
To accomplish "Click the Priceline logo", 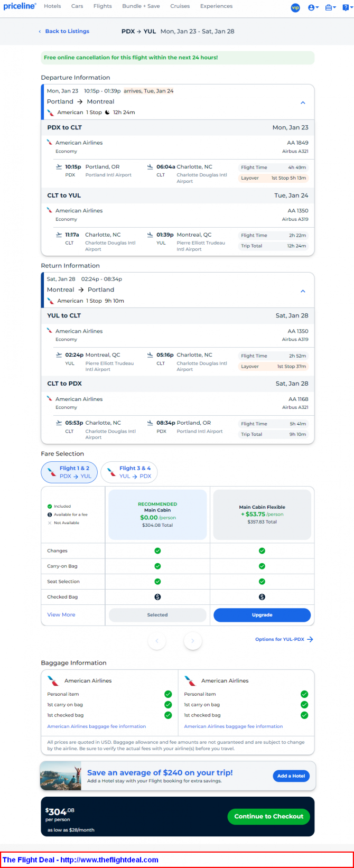I will click(20, 6).
